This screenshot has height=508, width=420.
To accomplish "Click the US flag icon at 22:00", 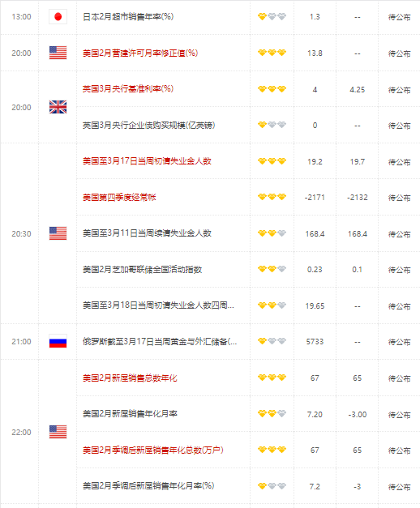I will pyautogui.click(x=58, y=432).
